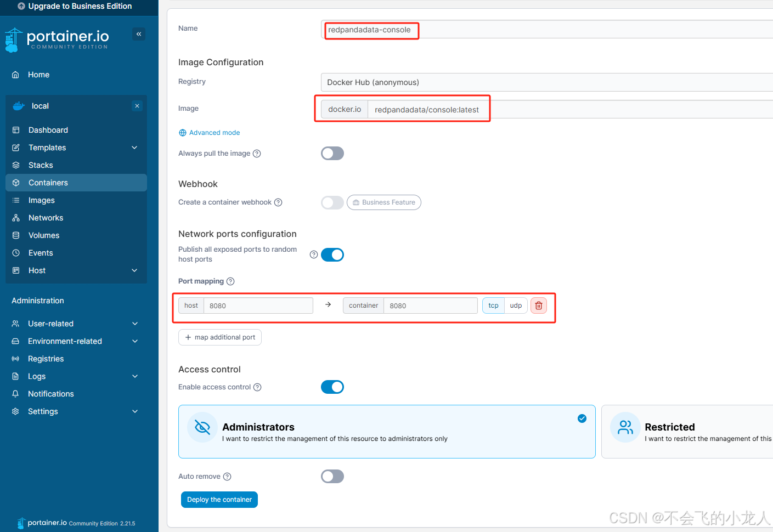This screenshot has height=532, width=773.
Task: Click the Name input field
Action: click(547, 29)
